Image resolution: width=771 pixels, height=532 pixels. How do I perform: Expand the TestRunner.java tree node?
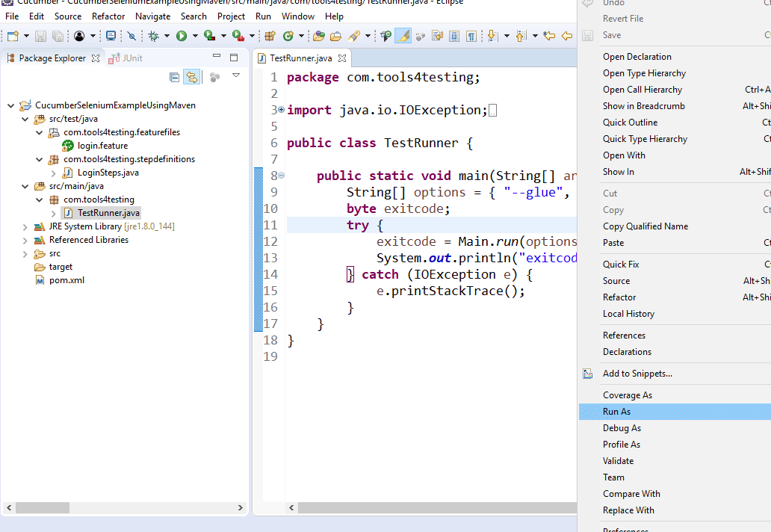coord(53,214)
